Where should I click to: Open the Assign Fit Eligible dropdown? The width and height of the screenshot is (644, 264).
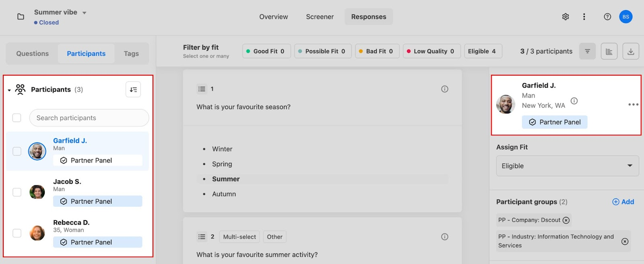click(x=567, y=166)
